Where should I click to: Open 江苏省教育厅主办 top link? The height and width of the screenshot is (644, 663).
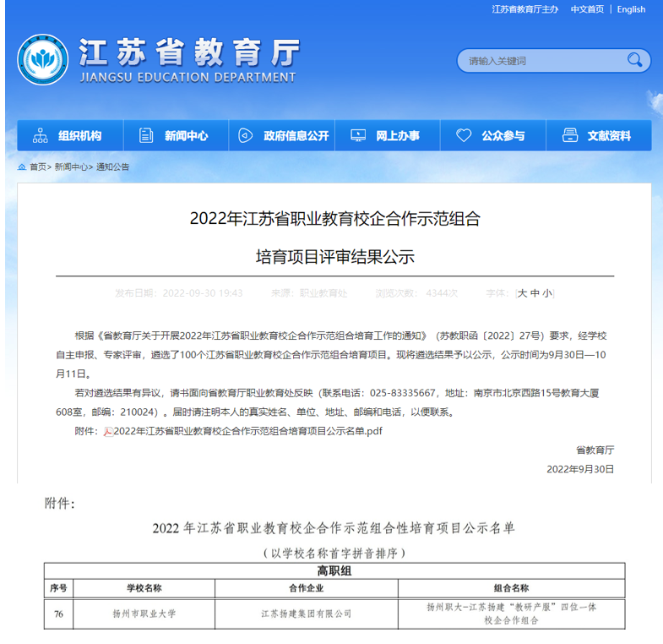point(524,9)
